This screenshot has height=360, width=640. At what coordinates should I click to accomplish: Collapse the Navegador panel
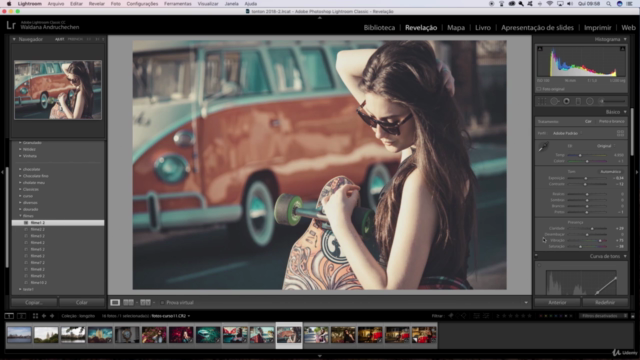pyautogui.click(x=14, y=39)
